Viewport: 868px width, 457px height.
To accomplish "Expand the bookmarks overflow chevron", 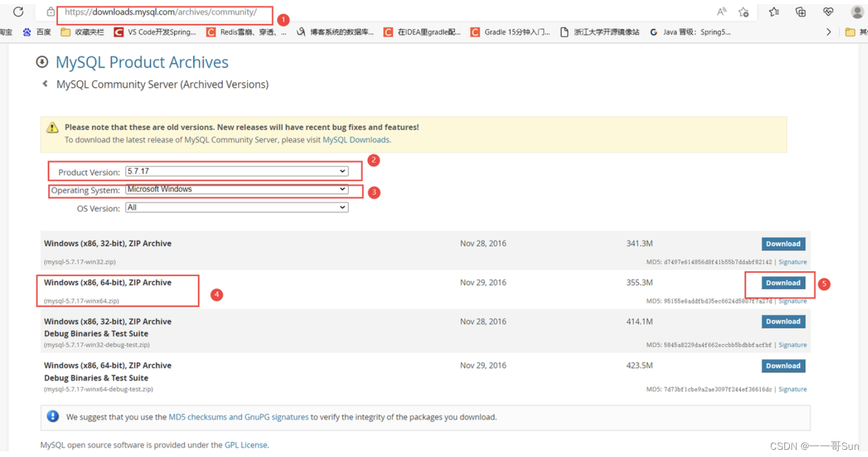I will (829, 32).
